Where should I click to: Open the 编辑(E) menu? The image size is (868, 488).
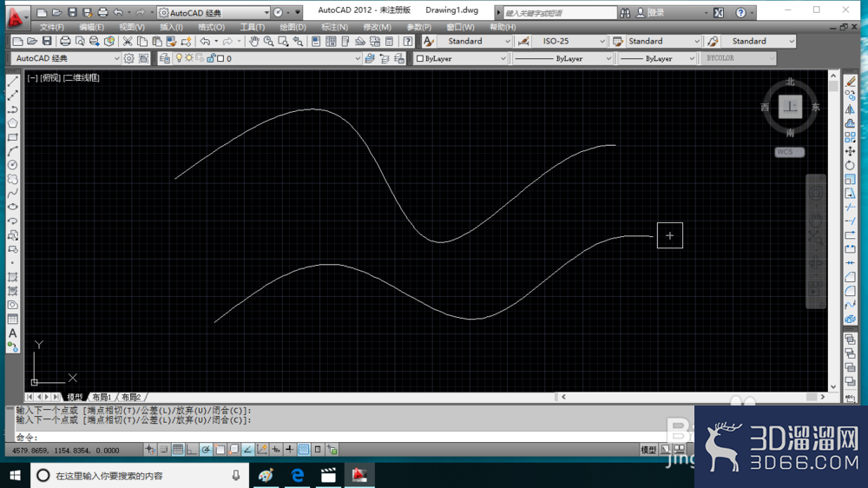(91, 27)
